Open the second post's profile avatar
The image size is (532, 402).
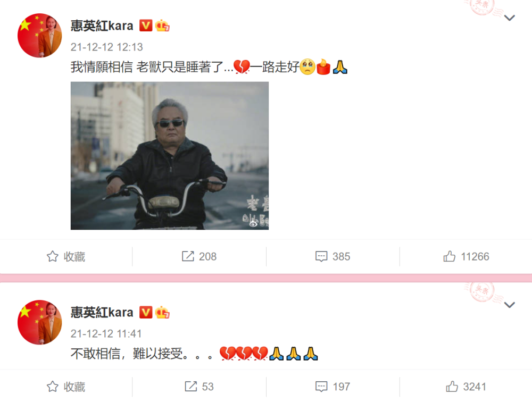point(40,322)
